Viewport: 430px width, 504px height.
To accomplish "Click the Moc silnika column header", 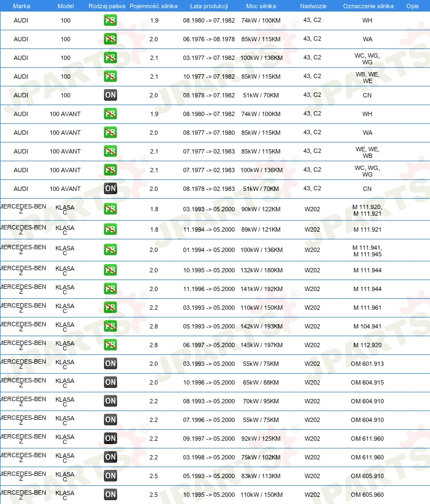I will [261, 6].
